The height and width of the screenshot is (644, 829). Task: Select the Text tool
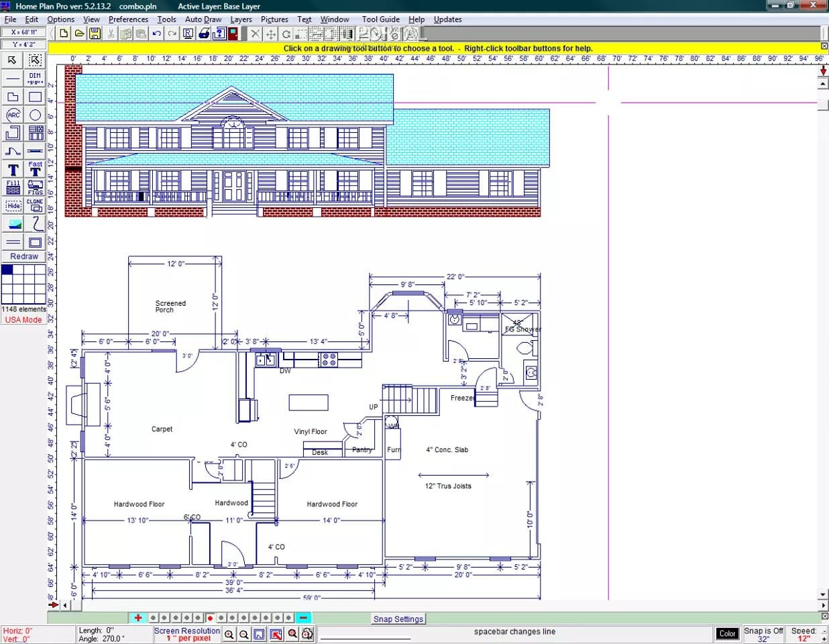click(13, 169)
